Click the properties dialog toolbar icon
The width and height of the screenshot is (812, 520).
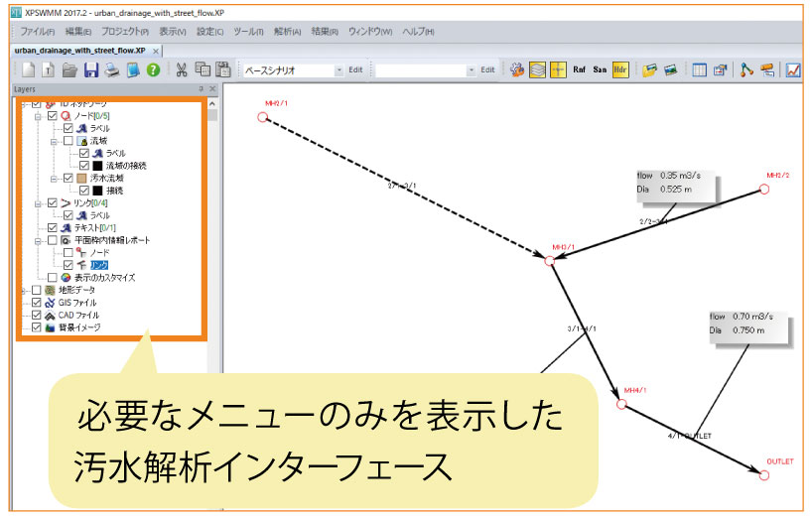click(x=721, y=69)
